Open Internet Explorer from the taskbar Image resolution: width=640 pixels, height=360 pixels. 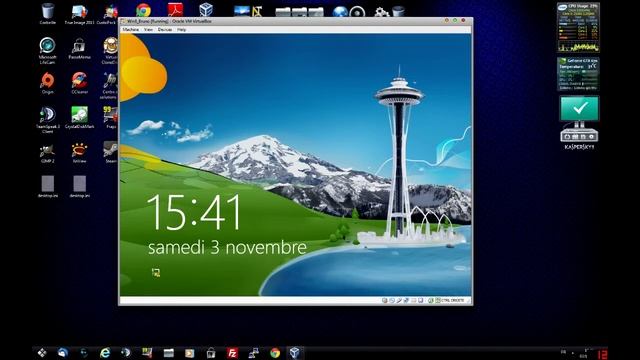coord(105,353)
